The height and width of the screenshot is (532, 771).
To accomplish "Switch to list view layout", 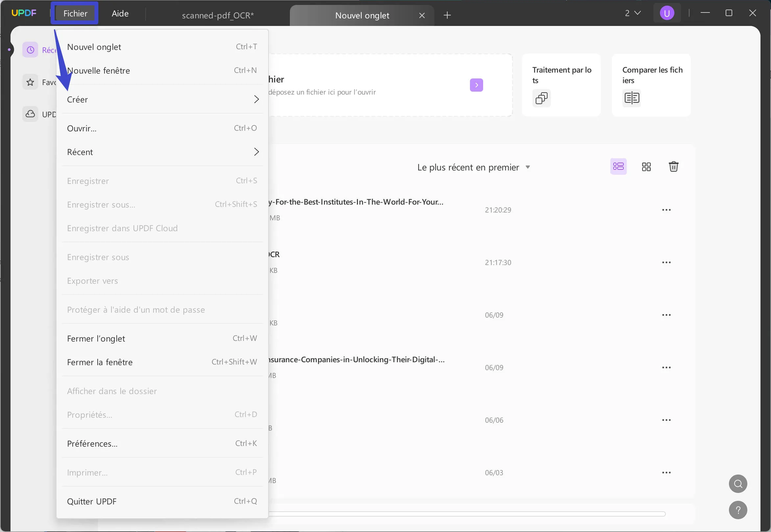I will 618,166.
